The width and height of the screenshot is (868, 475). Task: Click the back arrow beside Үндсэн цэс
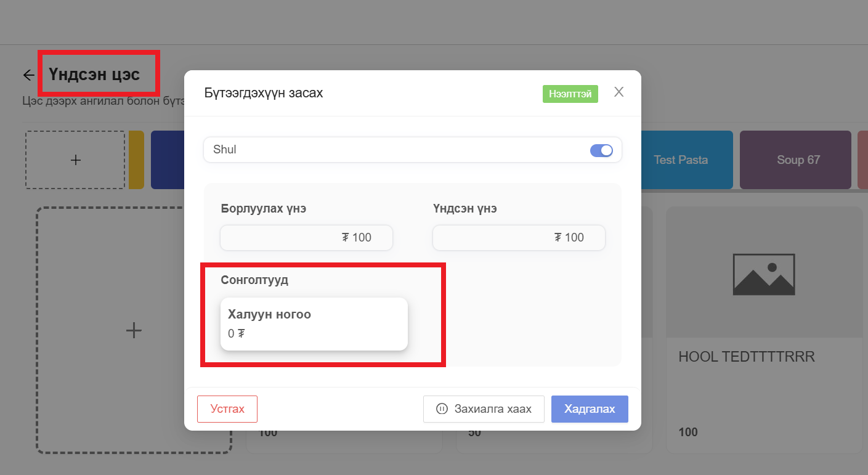click(28, 75)
